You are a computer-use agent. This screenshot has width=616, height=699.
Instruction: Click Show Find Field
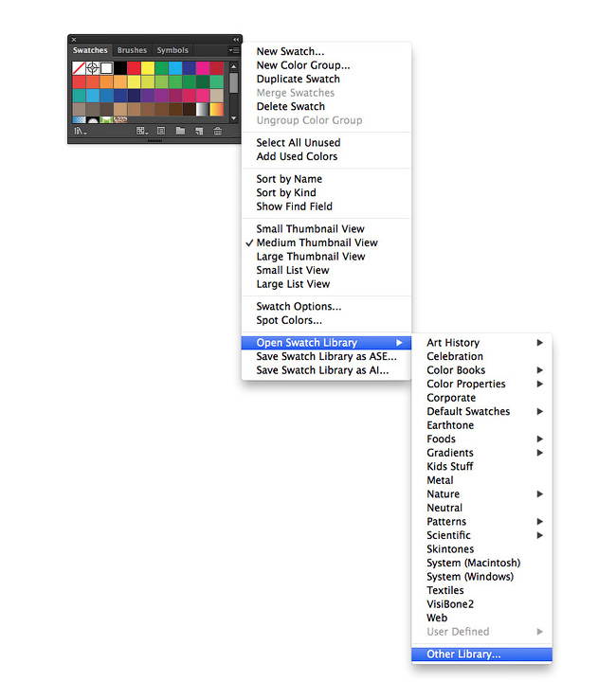[x=326, y=206]
